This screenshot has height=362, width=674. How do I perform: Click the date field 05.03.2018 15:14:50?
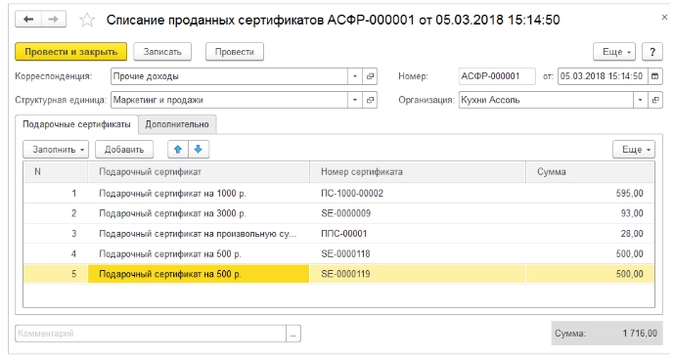tap(603, 76)
